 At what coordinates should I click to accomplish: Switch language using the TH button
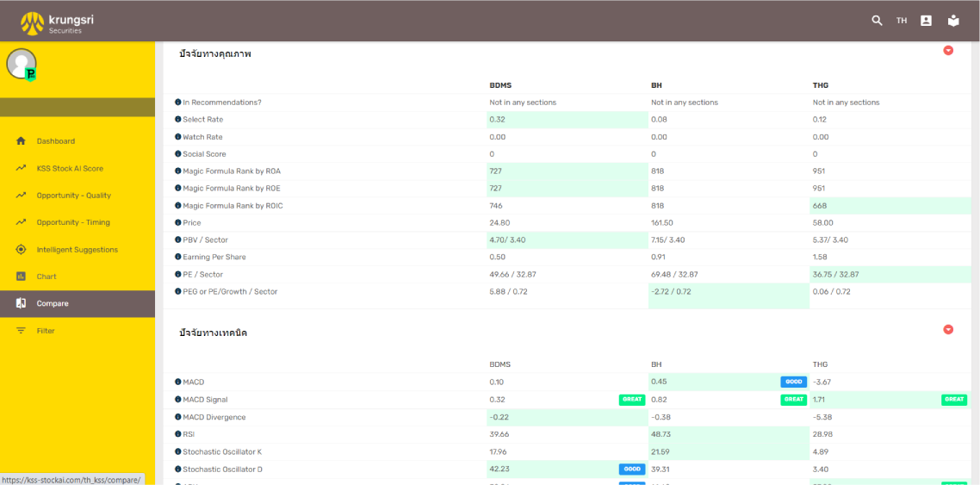tap(902, 21)
